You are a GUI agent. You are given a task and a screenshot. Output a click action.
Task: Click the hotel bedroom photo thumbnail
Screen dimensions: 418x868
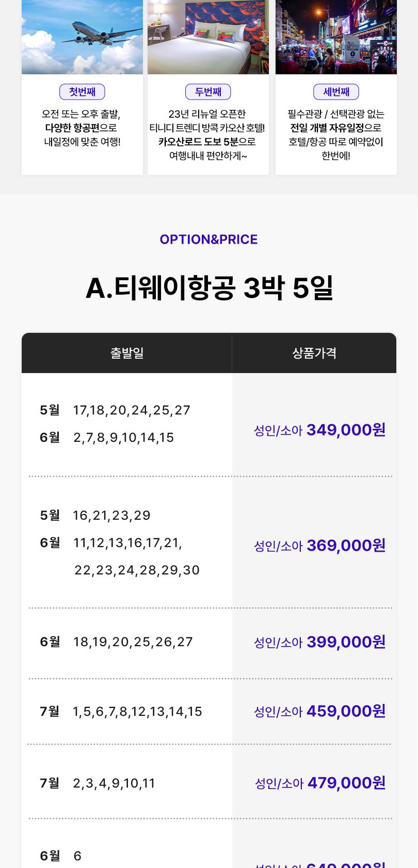(x=208, y=37)
